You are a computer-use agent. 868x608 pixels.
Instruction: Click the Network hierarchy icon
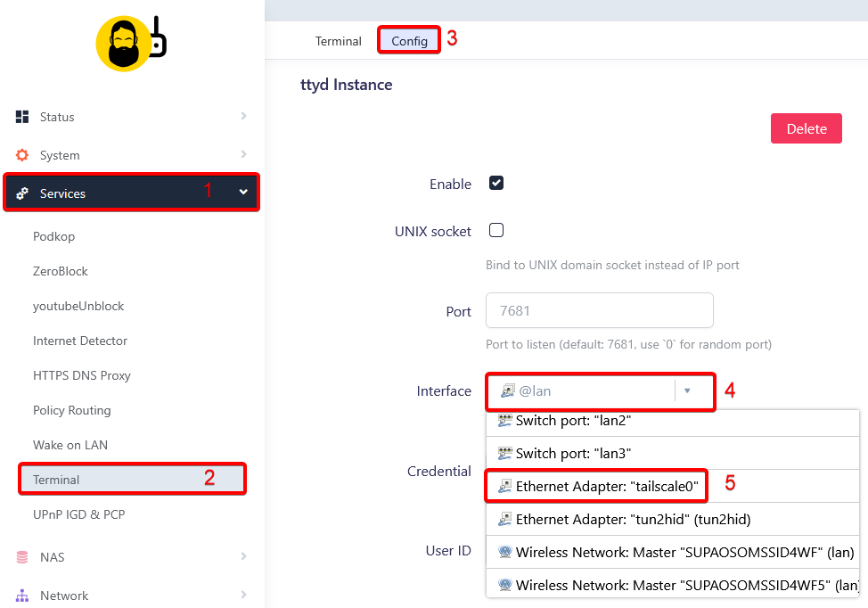click(22, 596)
